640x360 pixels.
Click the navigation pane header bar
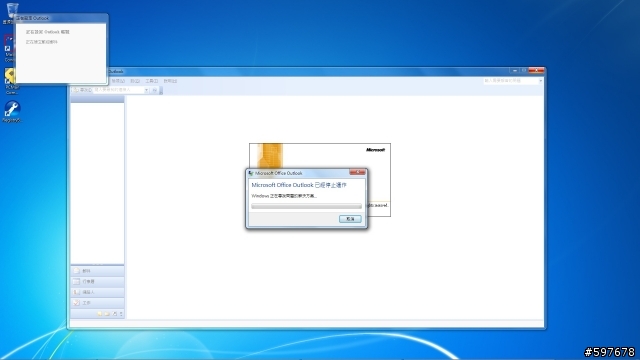coord(97,99)
